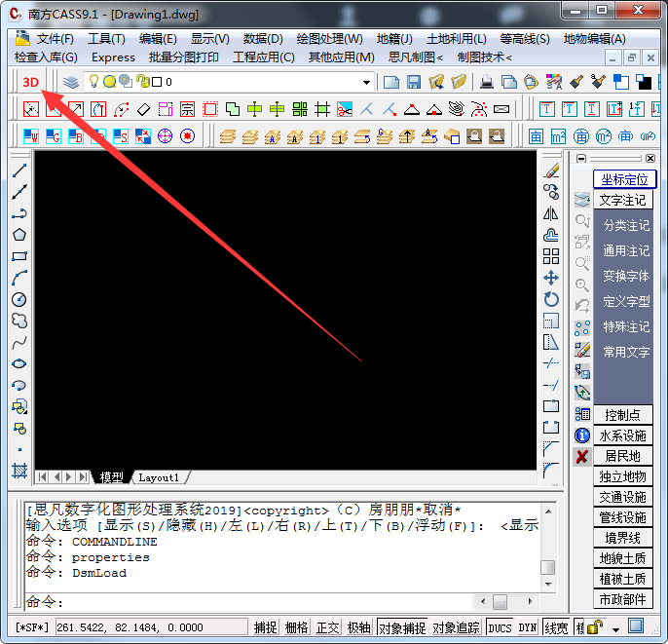Viewport: 668px width, 644px height.
Task: Open the 等高线(S) menu
Action: [x=525, y=39]
